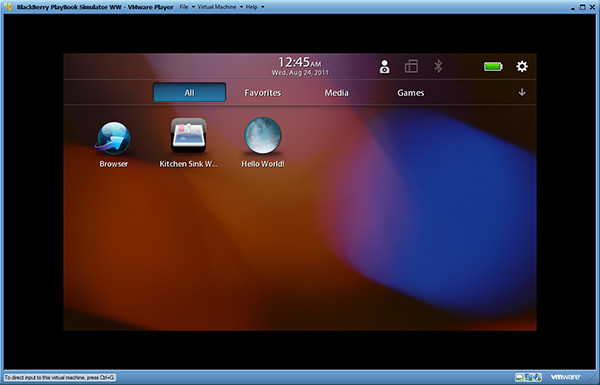Open the Games tab
Viewport: 600px width, 385px height.
(411, 93)
